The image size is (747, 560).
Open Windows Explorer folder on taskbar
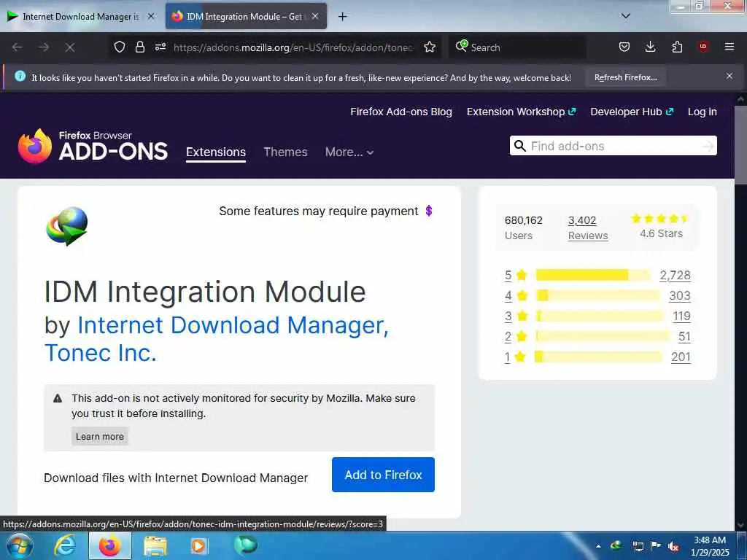click(155, 546)
